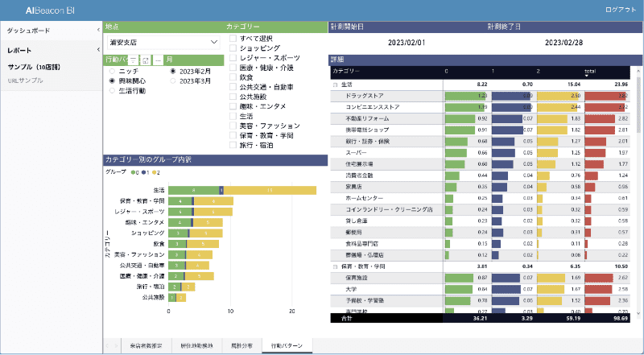Click previous page arrow in bottom tab bar
Image resolution: width=644 pixels, height=355 pixels.
[x=107, y=345]
